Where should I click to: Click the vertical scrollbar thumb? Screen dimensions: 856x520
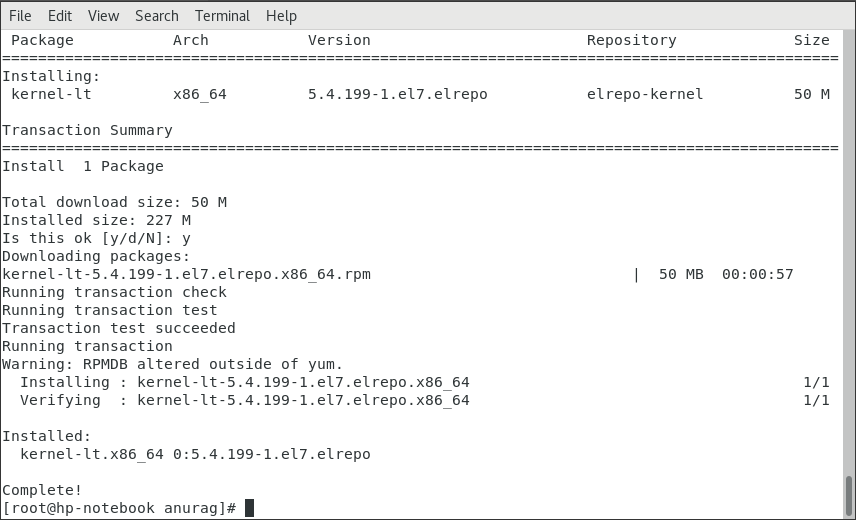[849, 495]
